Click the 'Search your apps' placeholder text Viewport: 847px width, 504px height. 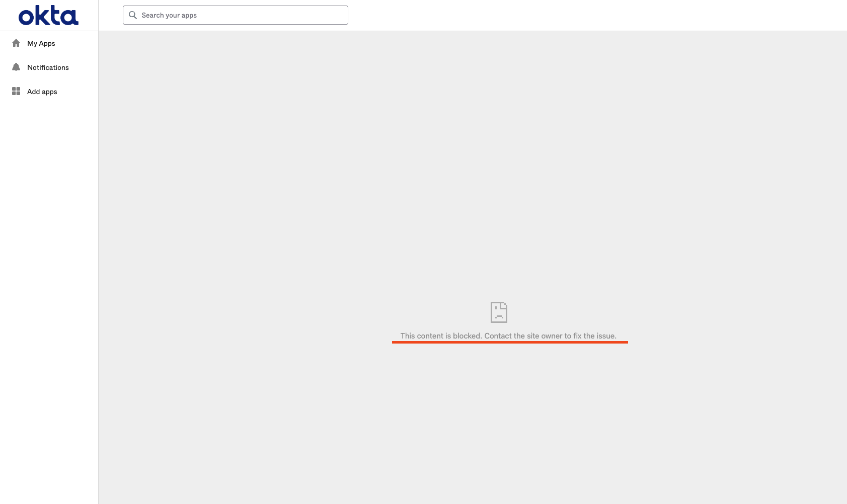tap(169, 16)
